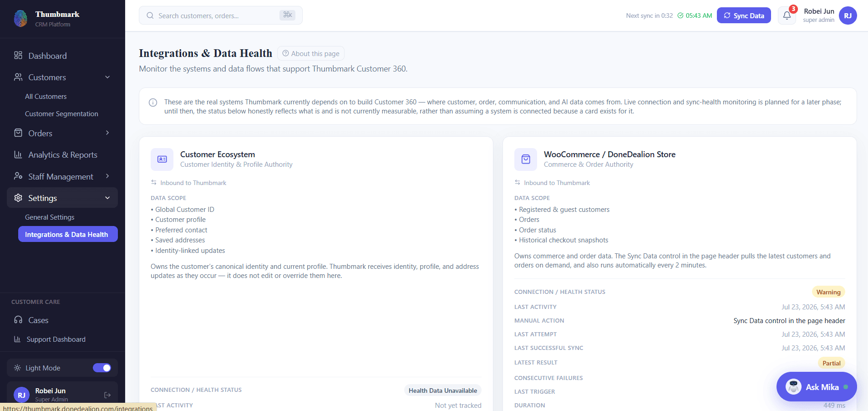Click the Thumbmark fingerprint logo
Image resolution: width=868 pixels, height=411 pixels.
pos(20,19)
